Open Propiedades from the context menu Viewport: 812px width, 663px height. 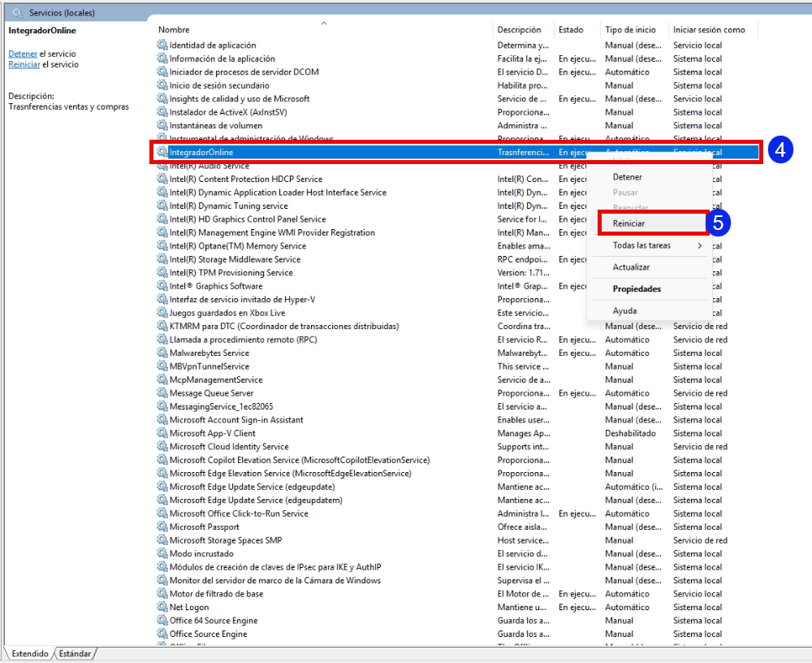coord(637,288)
